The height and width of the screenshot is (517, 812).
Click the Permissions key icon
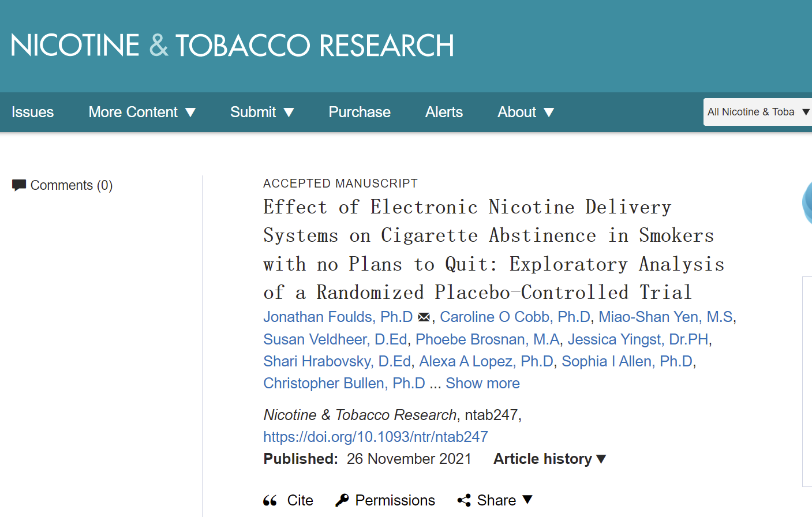342,500
